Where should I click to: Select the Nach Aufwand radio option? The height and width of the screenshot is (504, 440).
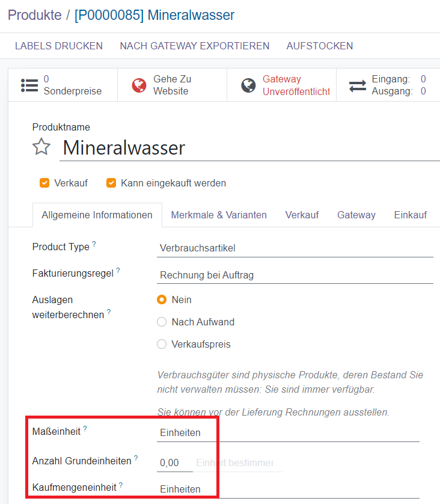tap(162, 322)
